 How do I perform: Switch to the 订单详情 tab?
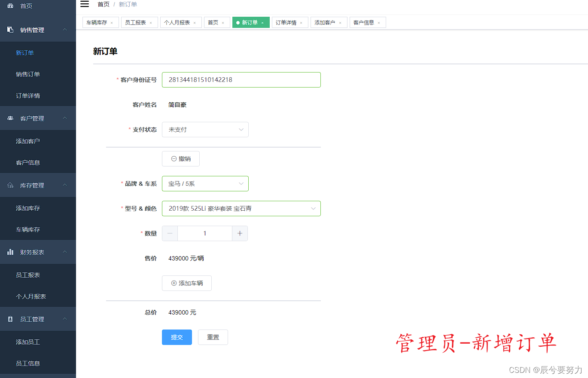tap(287, 22)
